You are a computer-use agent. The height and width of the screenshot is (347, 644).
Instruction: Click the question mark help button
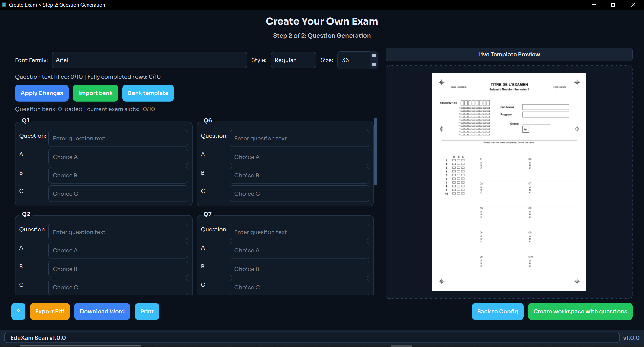pos(18,311)
